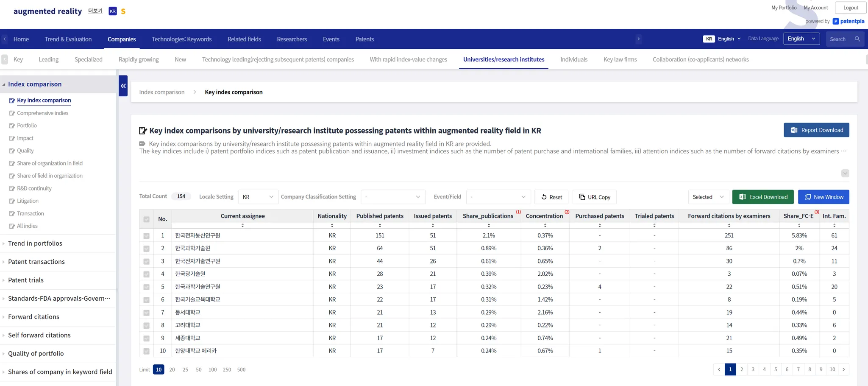Screen dimensions: 868x386
Task: Click the URL Copy icon
Action: 582,197
